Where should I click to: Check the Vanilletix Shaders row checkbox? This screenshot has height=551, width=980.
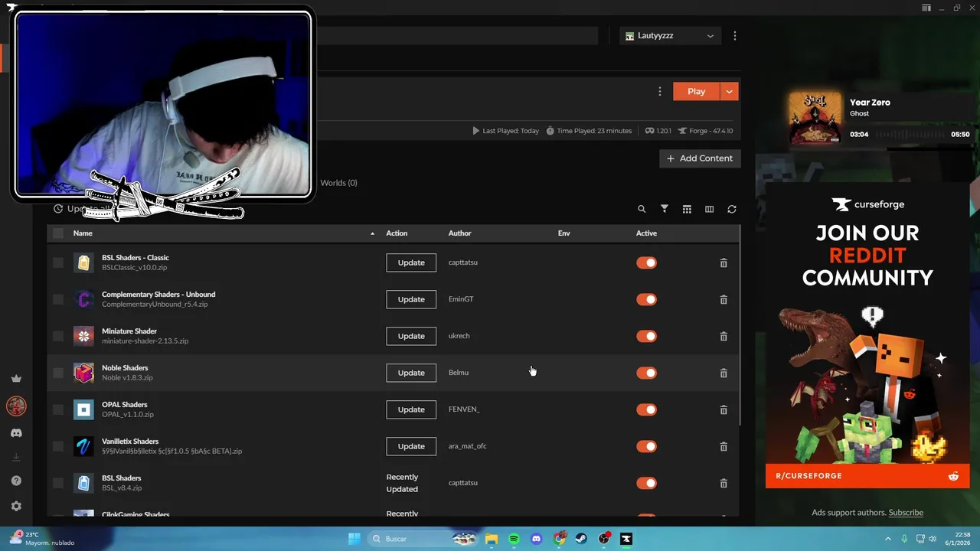click(x=58, y=446)
